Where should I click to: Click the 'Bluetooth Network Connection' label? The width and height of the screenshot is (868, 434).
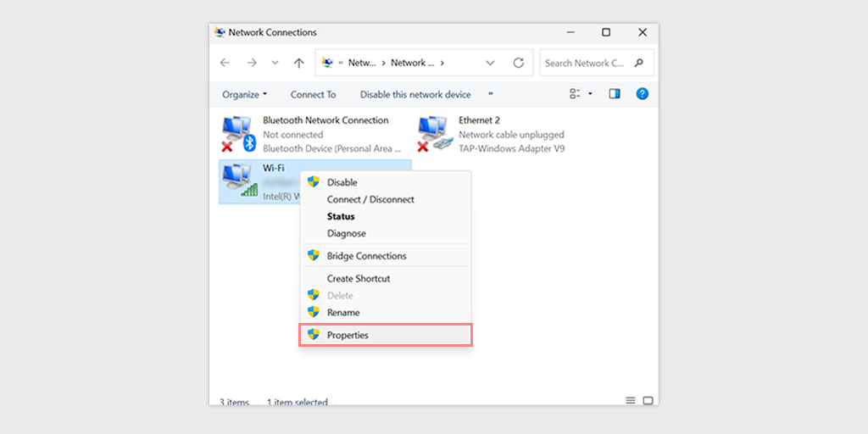pos(325,120)
